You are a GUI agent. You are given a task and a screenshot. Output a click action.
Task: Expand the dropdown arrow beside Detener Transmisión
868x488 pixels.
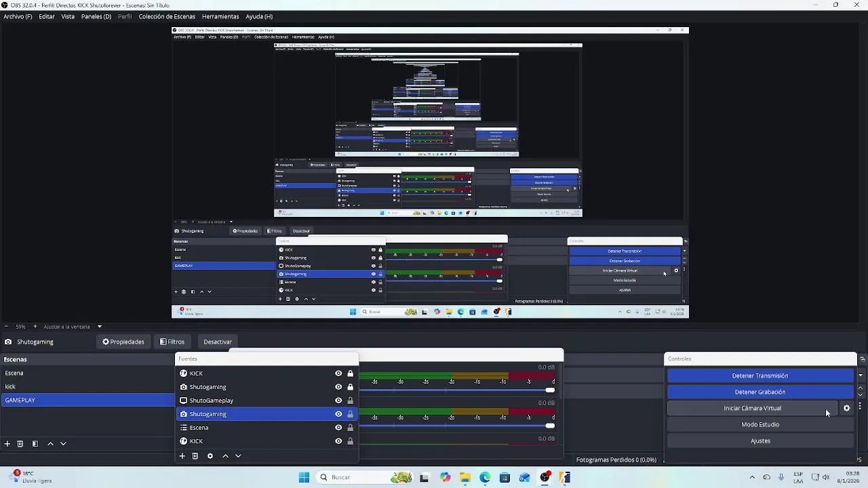point(860,375)
